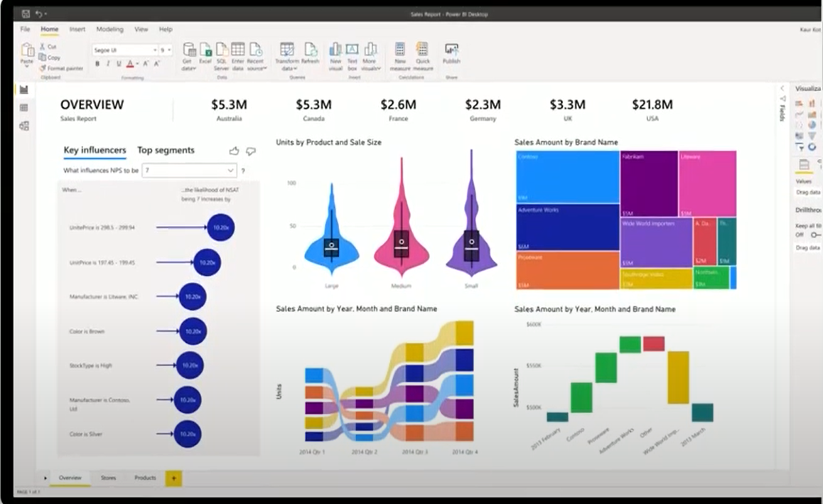Click the Cut scissors icon

43,46
